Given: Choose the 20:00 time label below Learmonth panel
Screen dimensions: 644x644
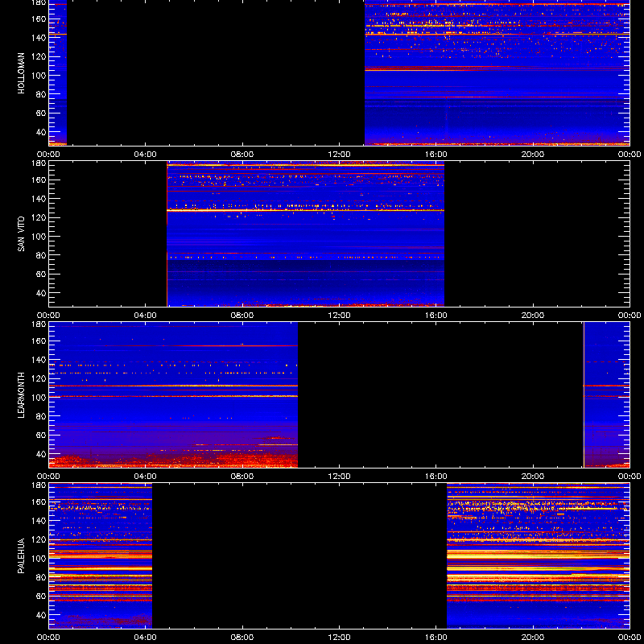Looking at the screenshot, I should 533,477.
